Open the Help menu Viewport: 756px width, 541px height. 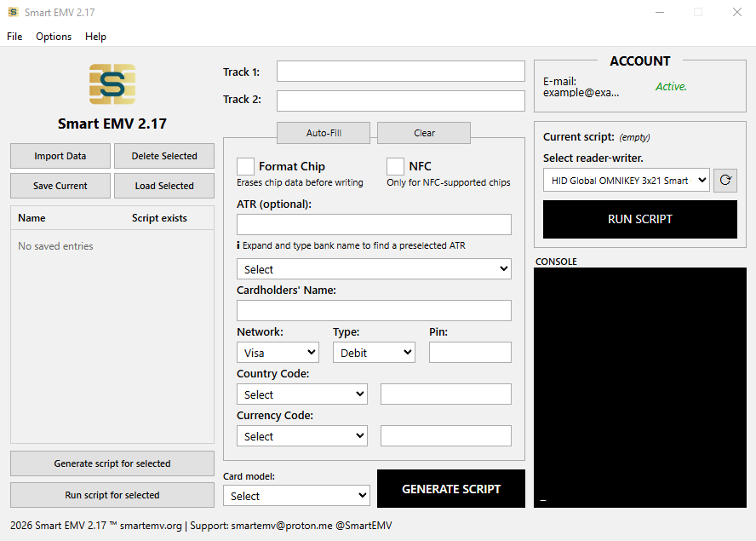(95, 36)
